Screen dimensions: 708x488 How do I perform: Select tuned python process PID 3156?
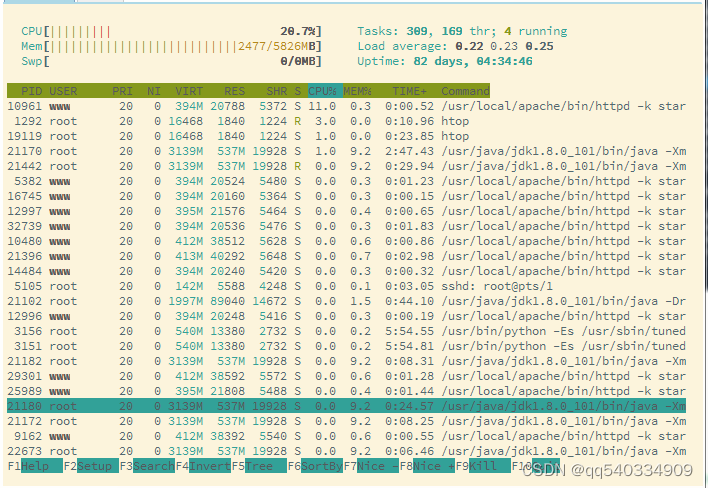click(346, 331)
